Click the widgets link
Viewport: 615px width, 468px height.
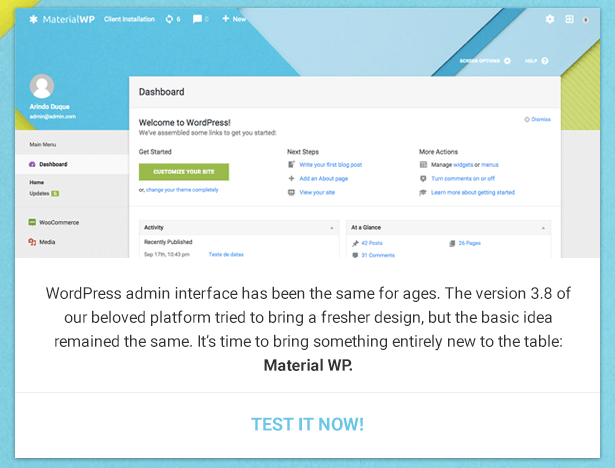[463, 165]
